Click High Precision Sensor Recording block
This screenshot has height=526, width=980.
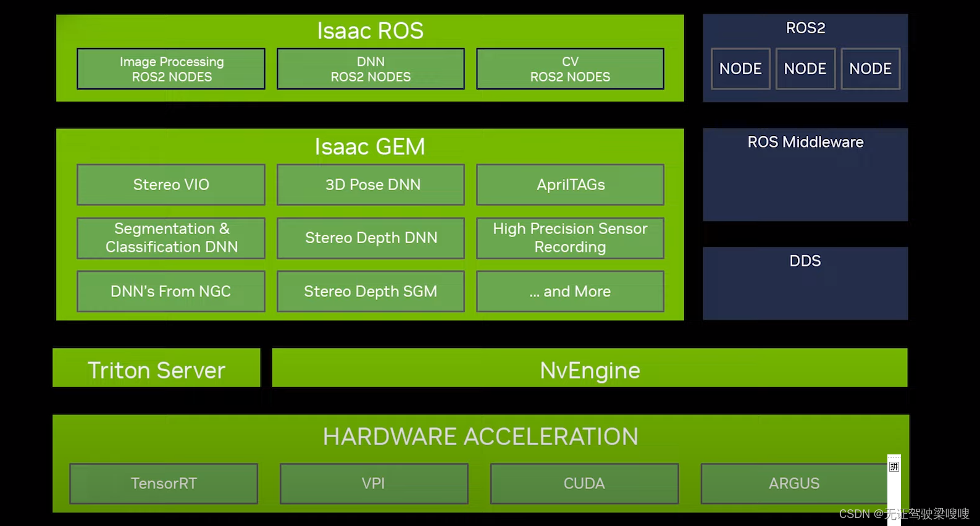click(x=570, y=238)
